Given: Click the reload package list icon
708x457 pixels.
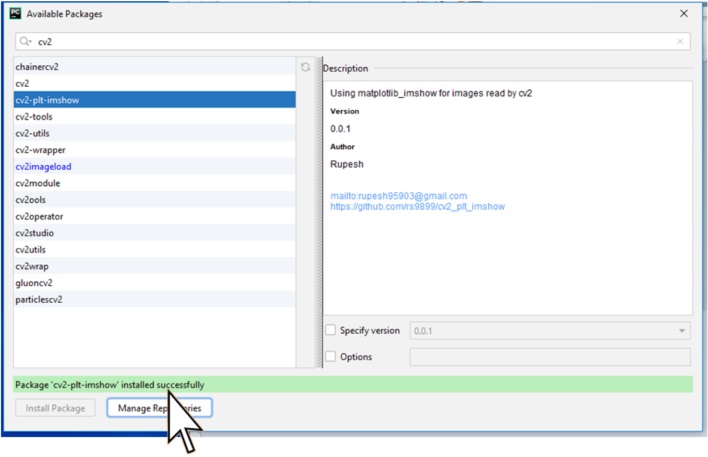Looking at the screenshot, I should (x=306, y=67).
